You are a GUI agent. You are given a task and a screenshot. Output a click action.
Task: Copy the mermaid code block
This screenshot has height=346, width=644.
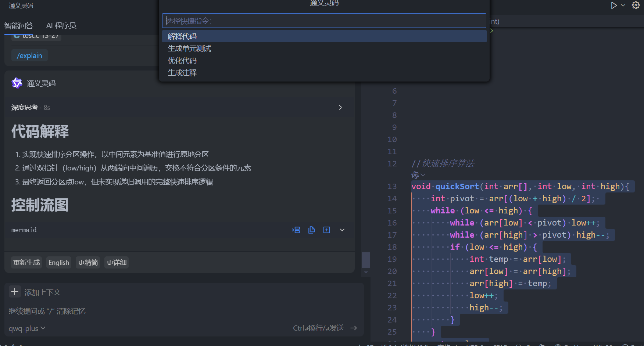311,230
